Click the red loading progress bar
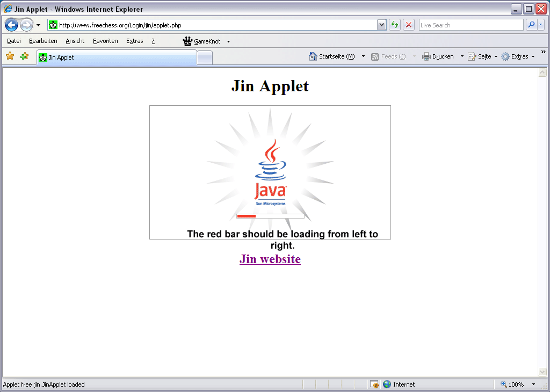 click(x=246, y=216)
